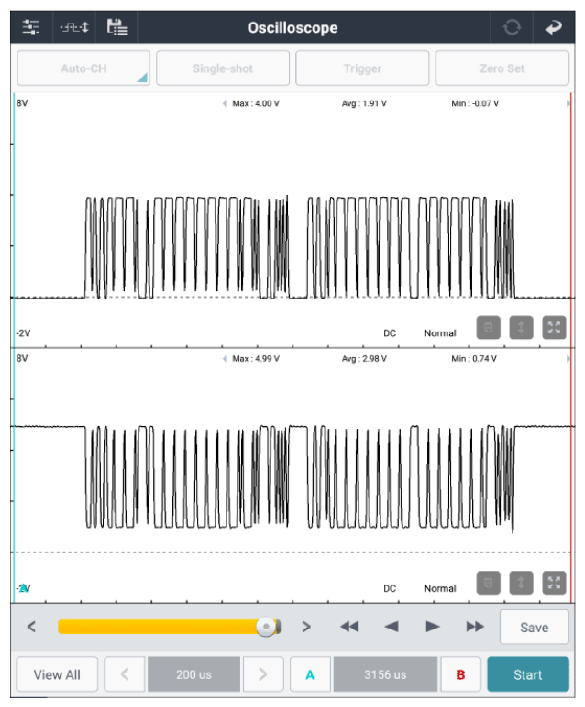Screen dimensions: 585x707
Task: Toggle cursor B button
Action: click(461, 675)
